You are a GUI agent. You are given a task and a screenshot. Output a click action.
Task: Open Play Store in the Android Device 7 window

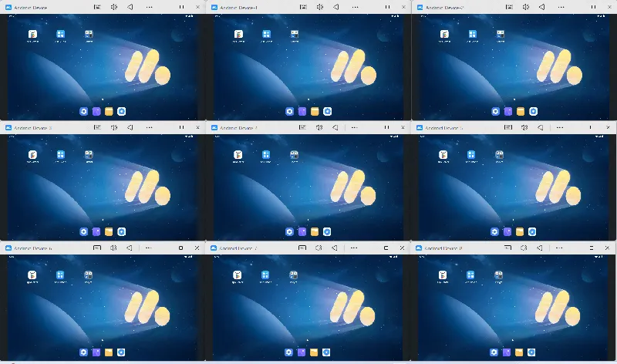[x=238, y=275]
